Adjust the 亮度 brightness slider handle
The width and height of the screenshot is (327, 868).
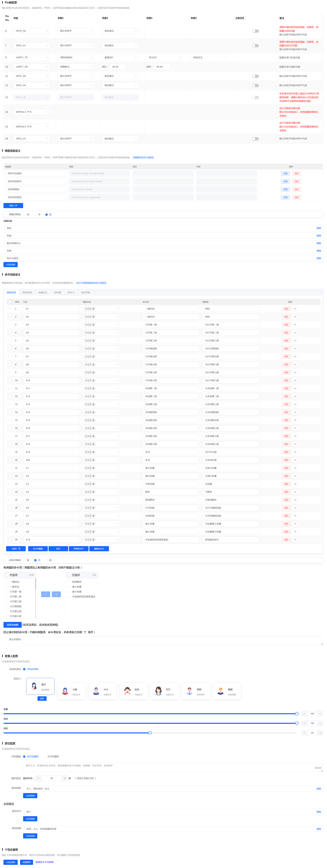(150, 733)
